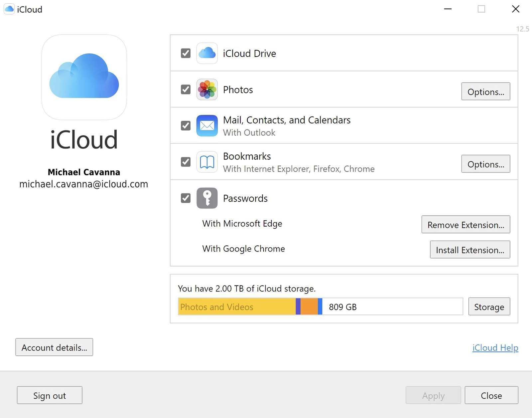Click the iCloud icon in the title bar
The height and width of the screenshot is (418, 532).
click(9, 9)
